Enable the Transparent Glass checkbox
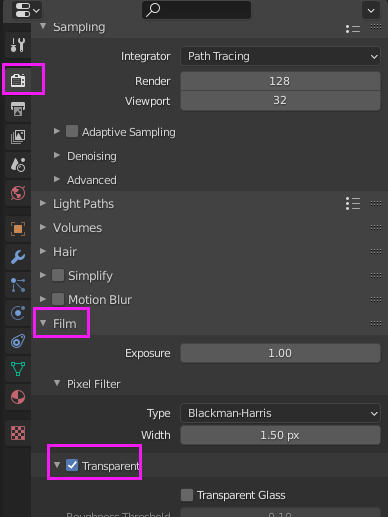Image resolution: width=388 pixels, height=517 pixels. (x=187, y=495)
